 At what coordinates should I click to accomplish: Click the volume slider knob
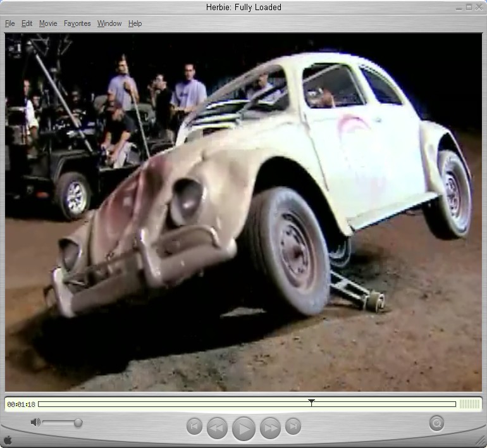coord(78,423)
